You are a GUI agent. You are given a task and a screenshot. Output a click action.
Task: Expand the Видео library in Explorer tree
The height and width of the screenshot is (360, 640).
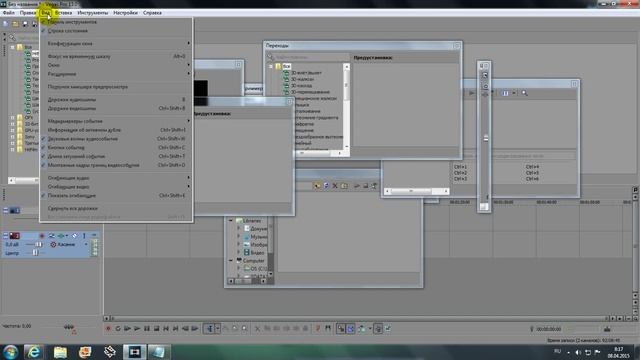(239, 253)
